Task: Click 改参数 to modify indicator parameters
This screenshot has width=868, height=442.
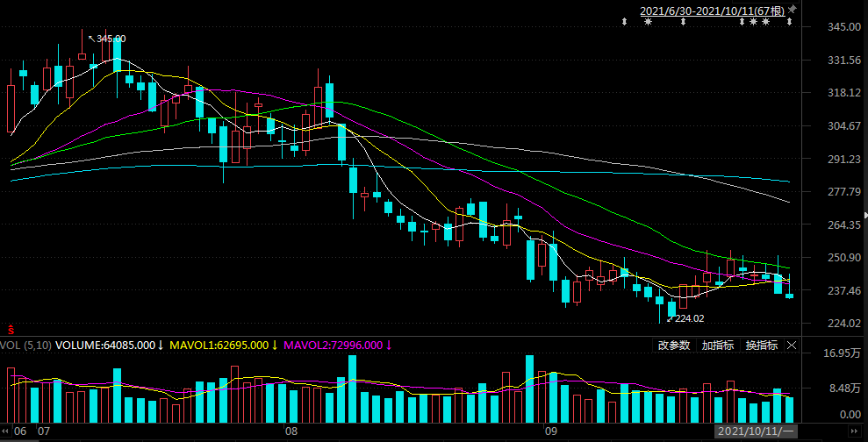Action: point(674,346)
